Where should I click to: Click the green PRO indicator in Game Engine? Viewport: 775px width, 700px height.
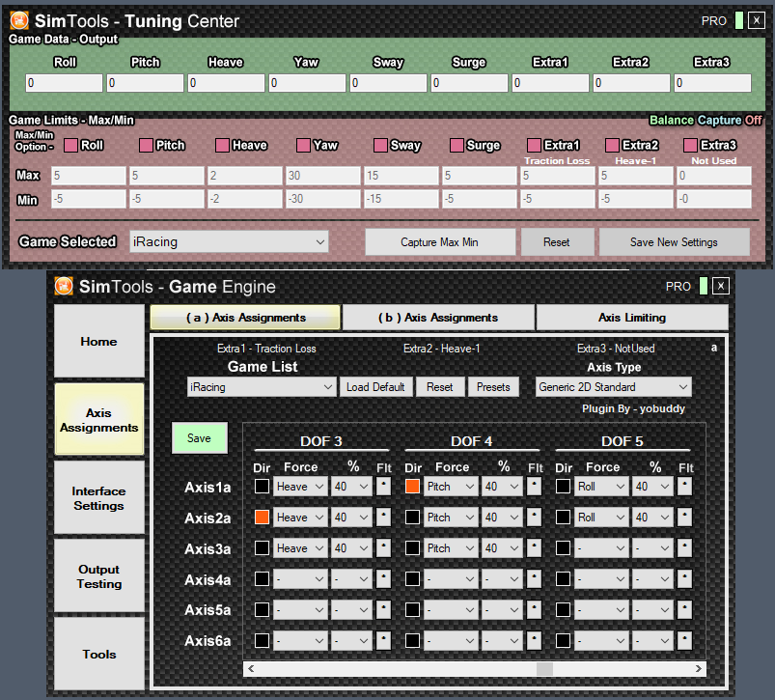(x=703, y=286)
